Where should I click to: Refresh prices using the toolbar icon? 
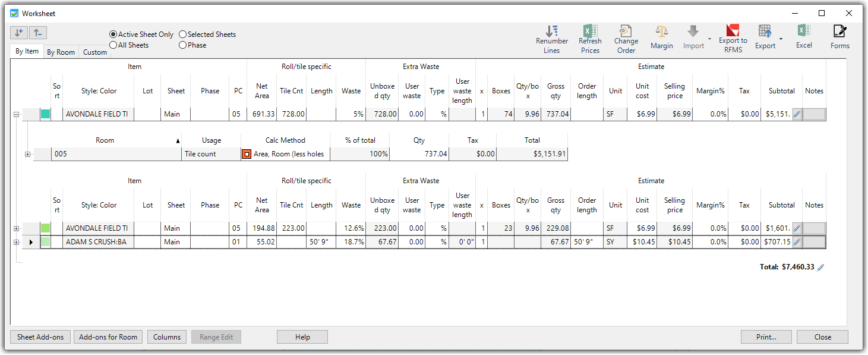(590, 32)
